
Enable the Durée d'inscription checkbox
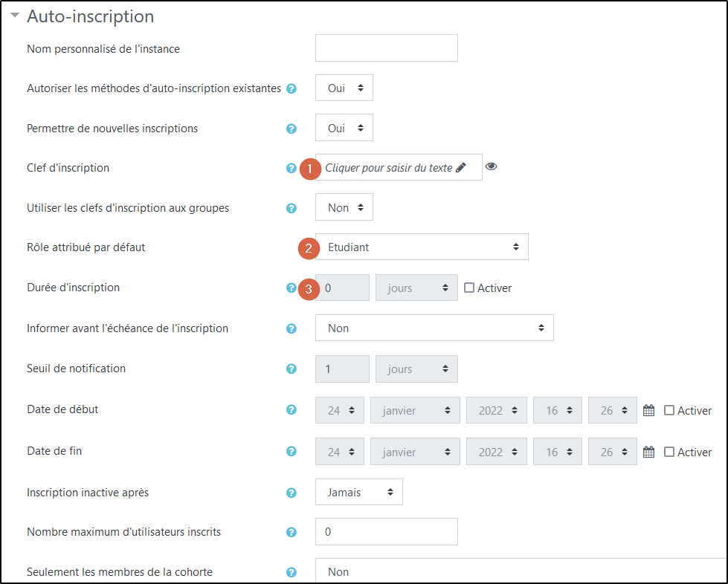(469, 288)
